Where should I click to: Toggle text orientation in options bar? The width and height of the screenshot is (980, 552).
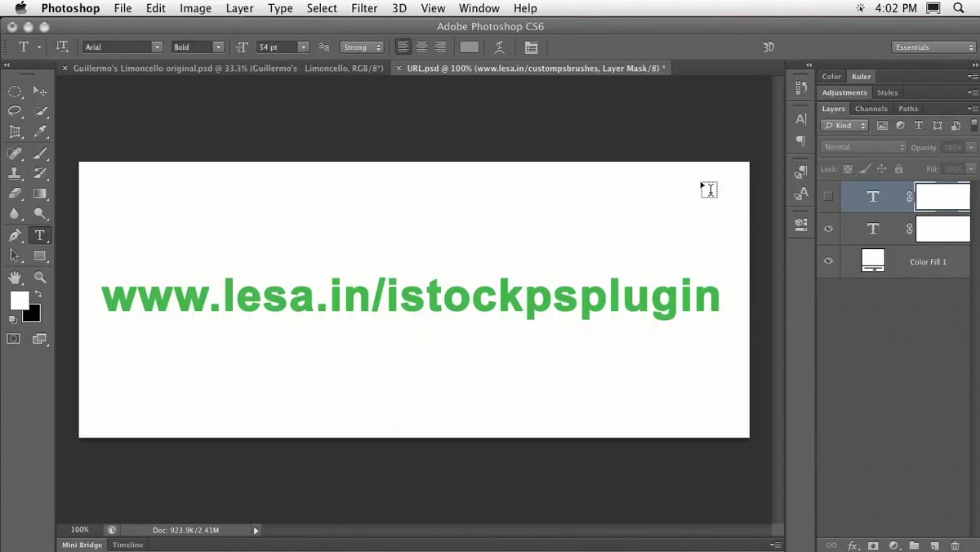[62, 47]
